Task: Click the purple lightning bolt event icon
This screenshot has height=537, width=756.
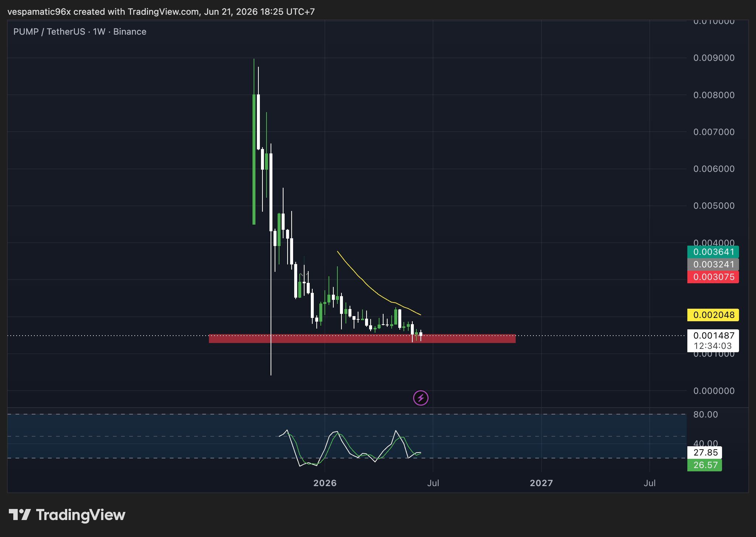Action: tap(420, 398)
